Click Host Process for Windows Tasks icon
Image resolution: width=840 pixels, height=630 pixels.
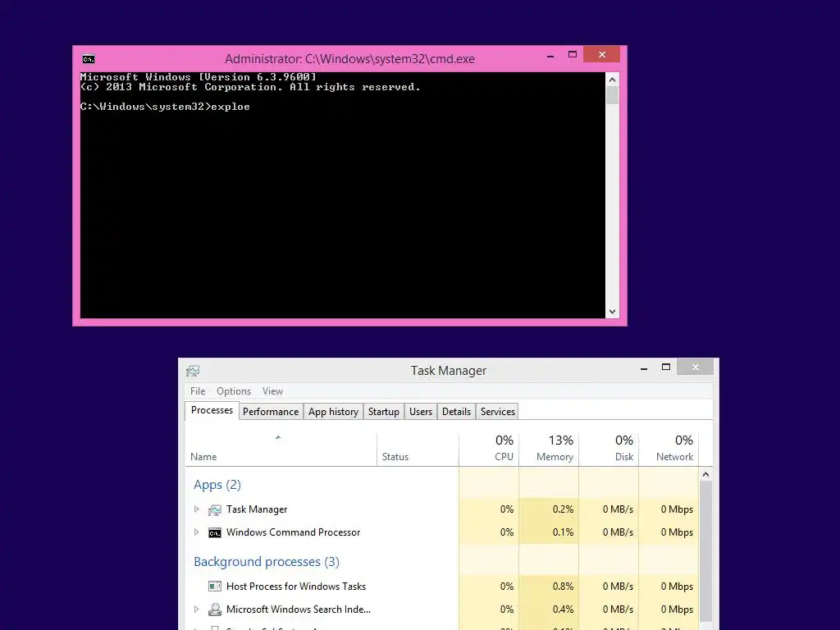point(215,587)
